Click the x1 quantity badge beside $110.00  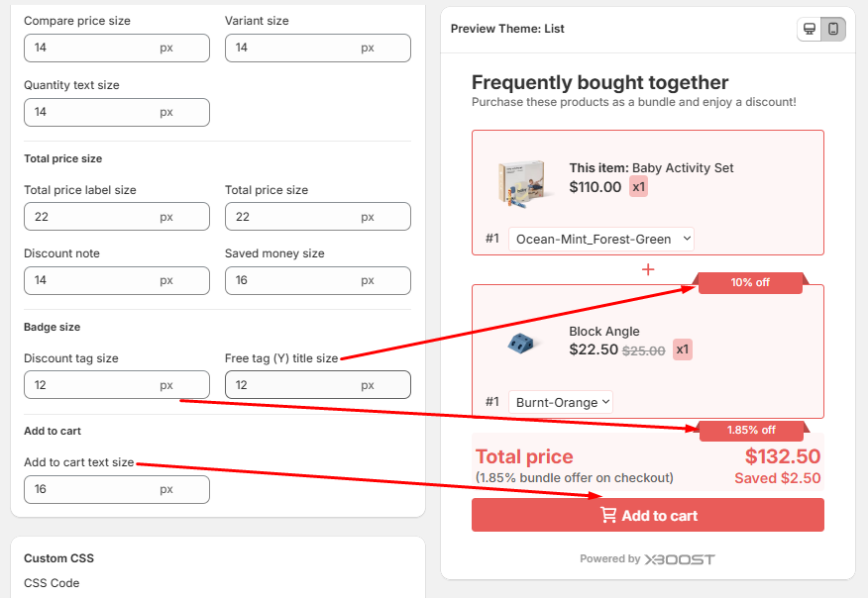(x=639, y=186)
